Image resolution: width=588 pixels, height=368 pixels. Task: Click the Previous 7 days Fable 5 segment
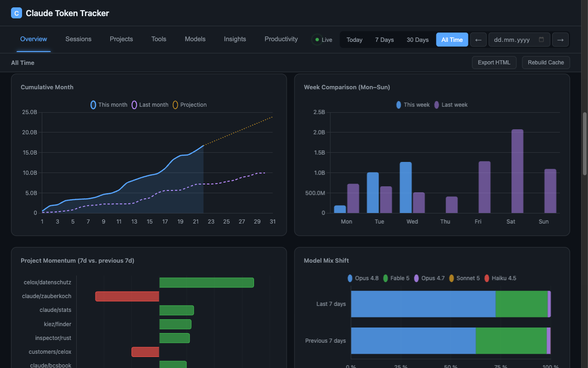click(x=511, y=341)
